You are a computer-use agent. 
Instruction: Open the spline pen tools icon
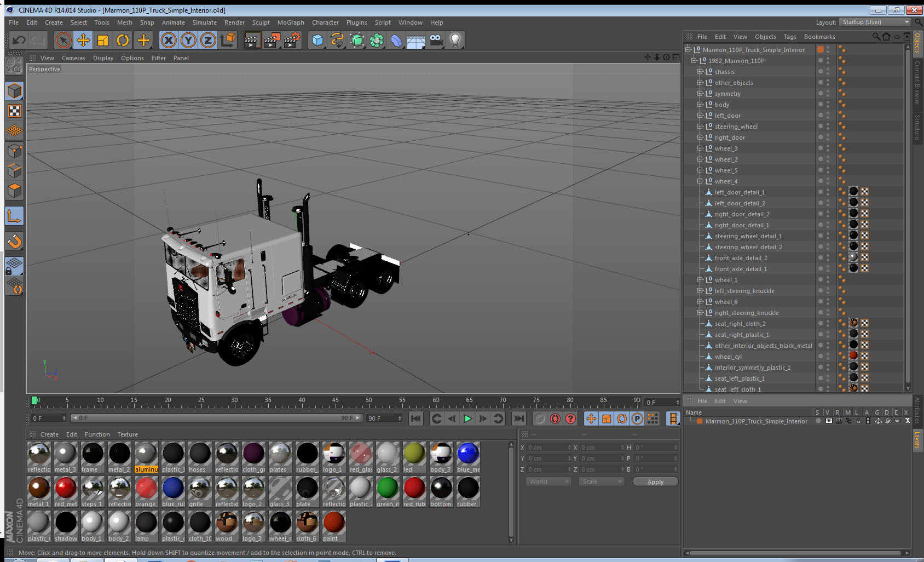click(x=337, y=40)
